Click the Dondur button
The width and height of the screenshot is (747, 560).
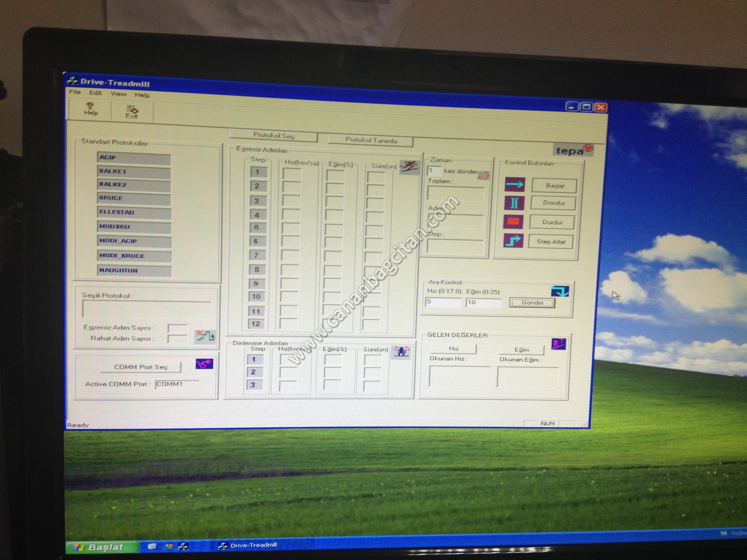(553, 203)
